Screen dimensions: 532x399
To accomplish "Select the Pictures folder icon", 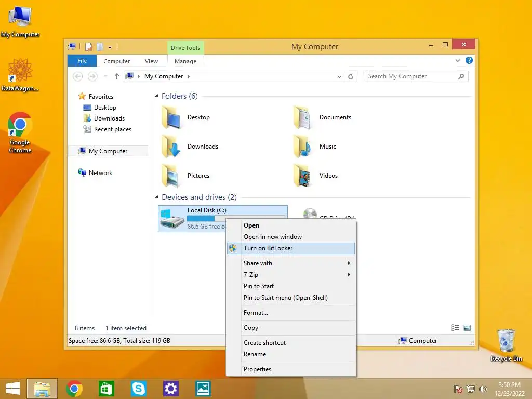I will (x=171, y=176).
